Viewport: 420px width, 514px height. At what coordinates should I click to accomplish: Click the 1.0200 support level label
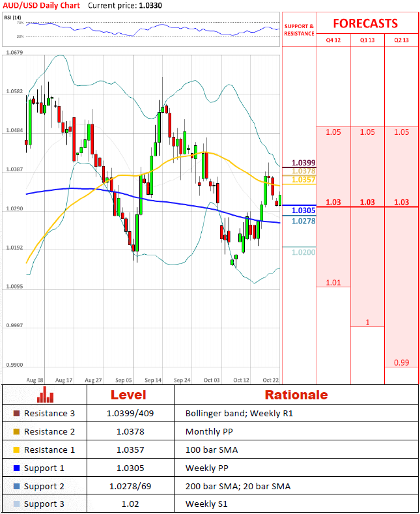tap(303, 252)
